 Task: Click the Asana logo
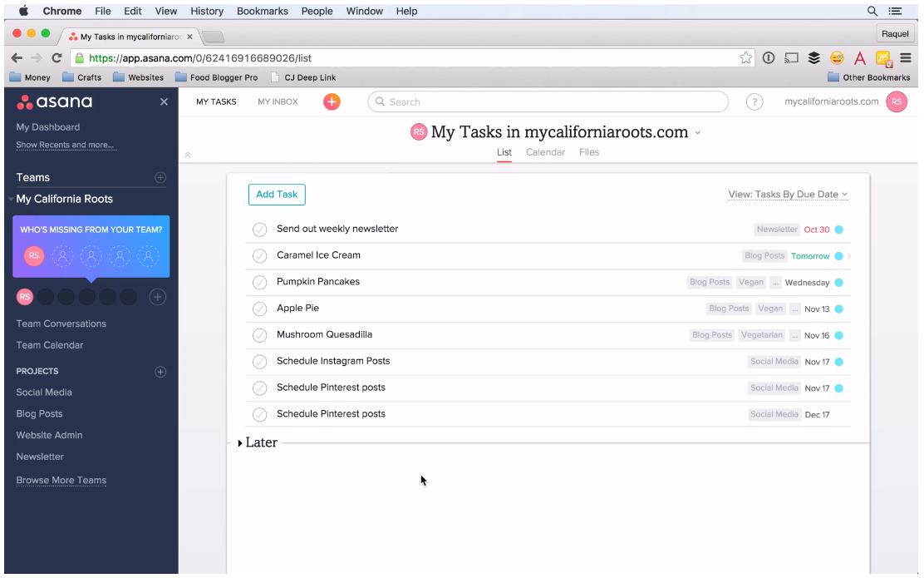click(54, 102)
